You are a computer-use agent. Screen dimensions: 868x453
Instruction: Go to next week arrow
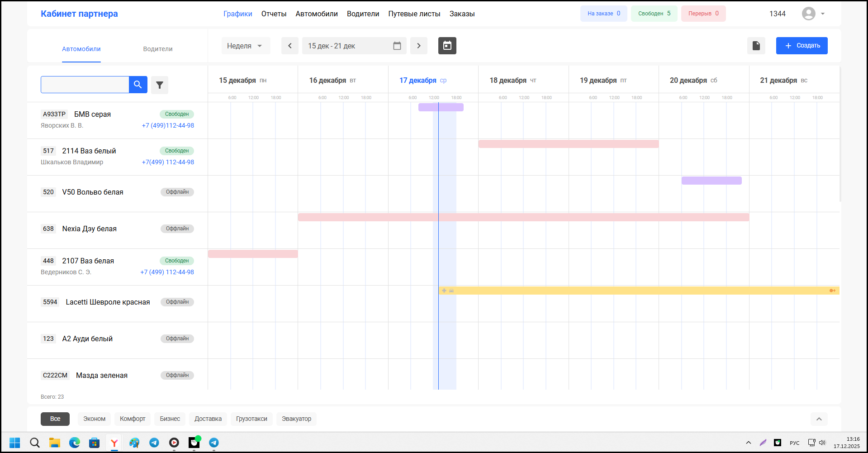coord(418,46)
